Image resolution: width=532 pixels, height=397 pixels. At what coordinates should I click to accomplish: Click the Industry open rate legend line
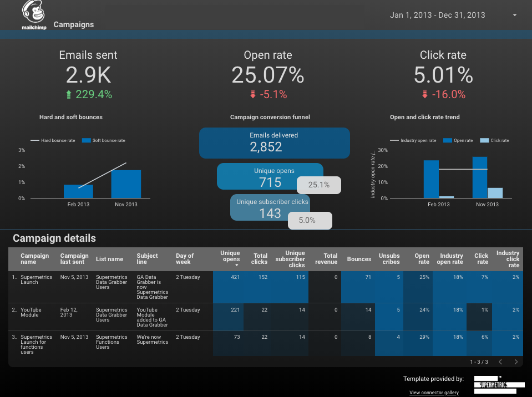(x=394, y=140)
